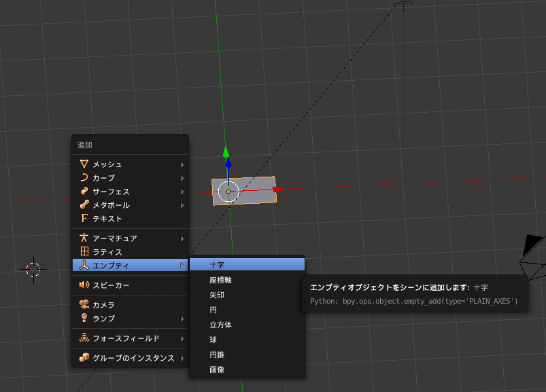Open the メッシュ (Mesh) submenu

(x=131, y=164)
